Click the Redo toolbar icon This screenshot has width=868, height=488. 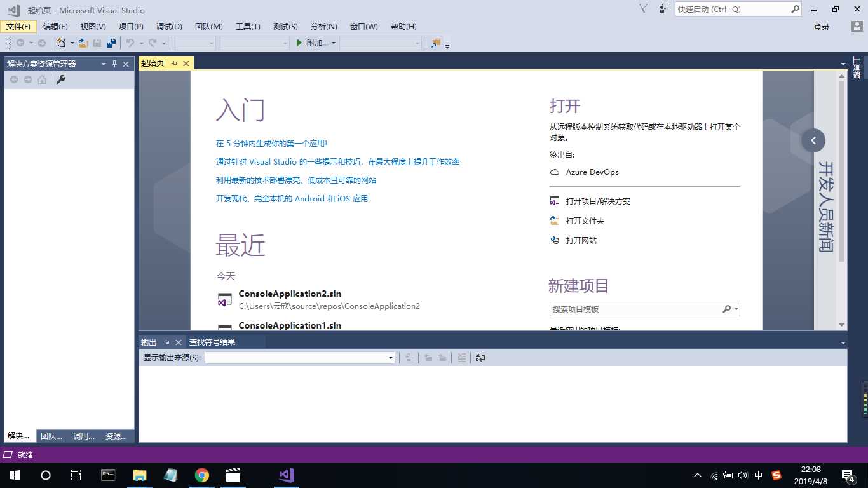[153, 43]
